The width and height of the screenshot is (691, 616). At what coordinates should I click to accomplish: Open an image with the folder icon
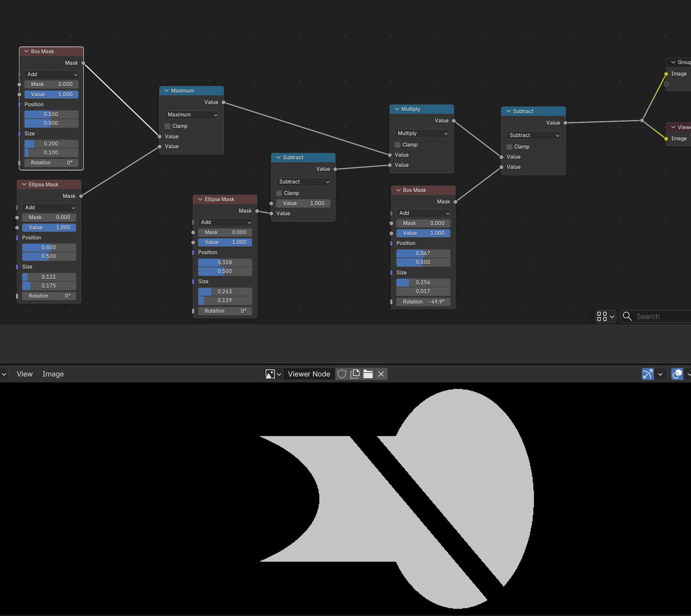pos(368,374)
